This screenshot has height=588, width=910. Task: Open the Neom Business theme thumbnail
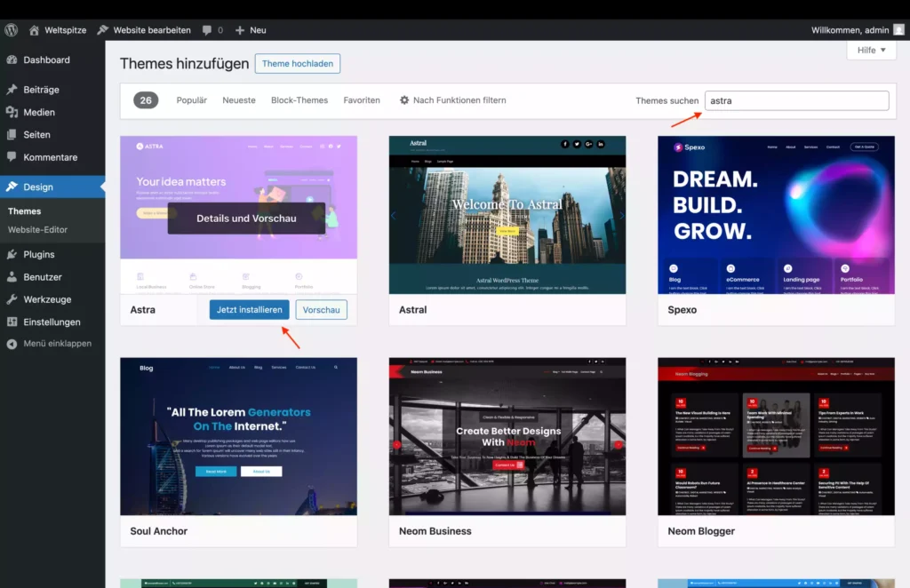(x=507, y=436)
